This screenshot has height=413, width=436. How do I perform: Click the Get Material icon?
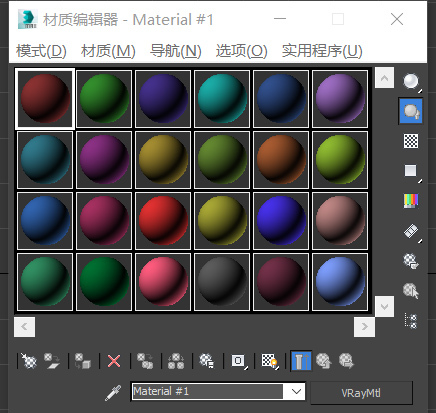[x=28, y=361]
